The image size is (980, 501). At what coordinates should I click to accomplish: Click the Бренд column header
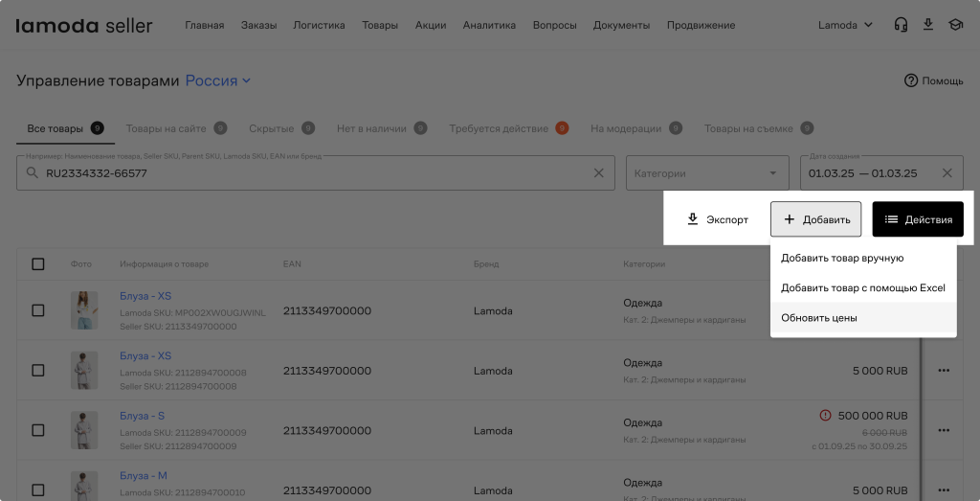[485, 264]
